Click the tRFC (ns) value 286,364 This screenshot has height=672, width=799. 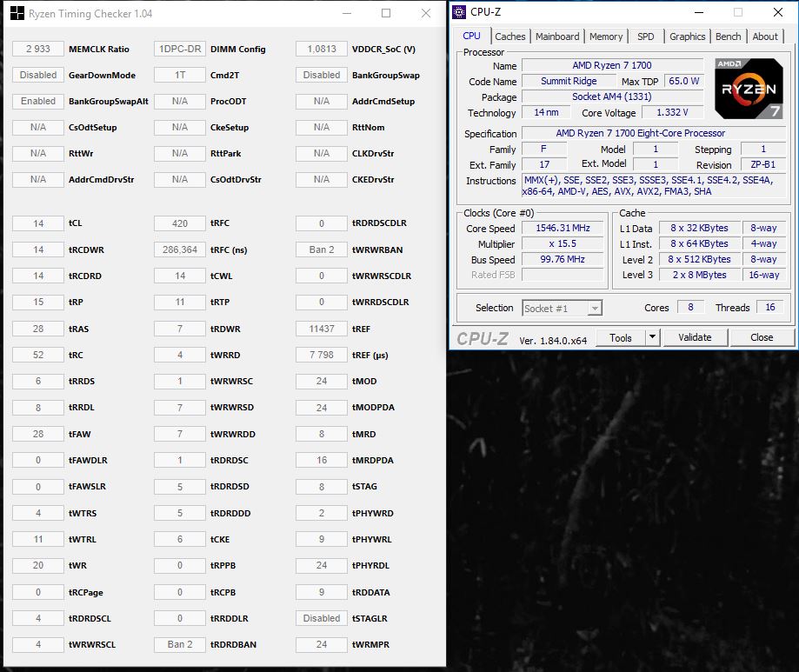pyautogui.click(x=180, y=250)
